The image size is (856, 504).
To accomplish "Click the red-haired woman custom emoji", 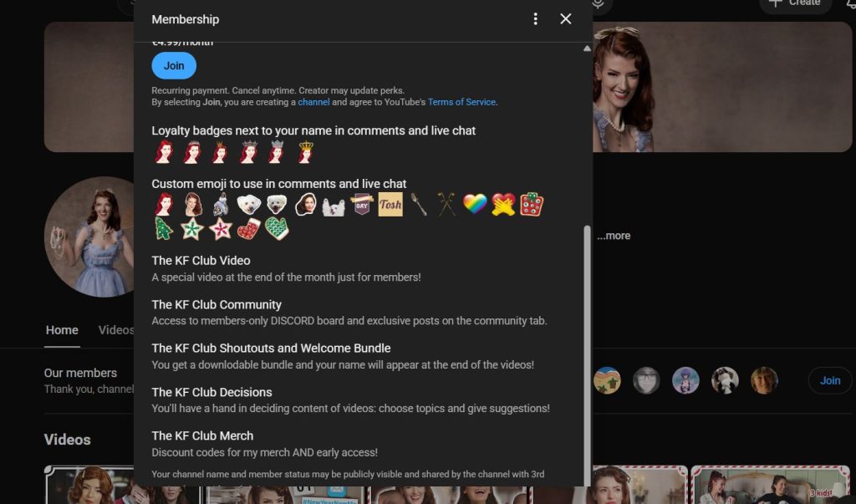I will [x=163, y=204].
